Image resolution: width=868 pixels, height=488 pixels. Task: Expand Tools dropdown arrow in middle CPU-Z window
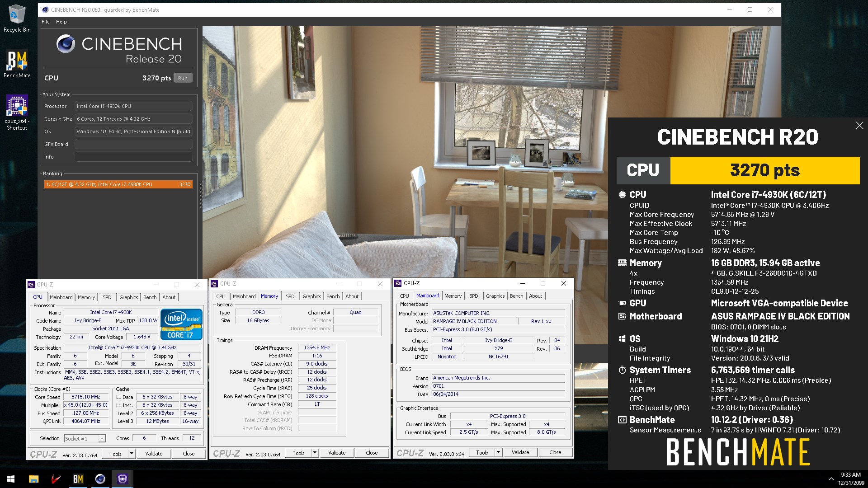(x=315, y=453)
